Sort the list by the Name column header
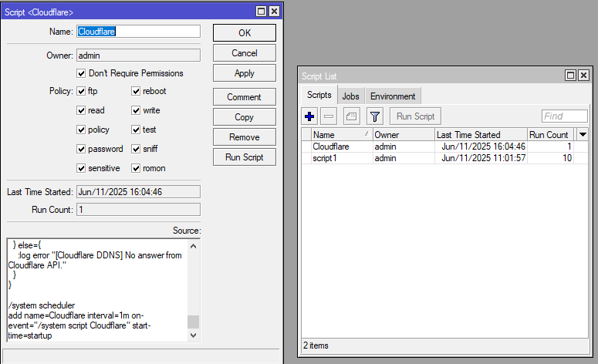Image resolution: width=598 pixels, height=364 pixels. click(x=342, y=134)
